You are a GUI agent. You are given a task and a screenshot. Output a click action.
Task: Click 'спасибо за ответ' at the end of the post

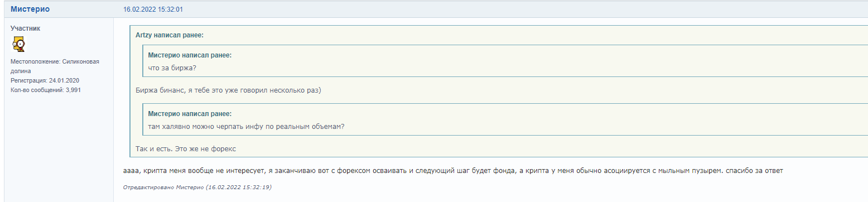pyautogui.click(x=753, y=170)
